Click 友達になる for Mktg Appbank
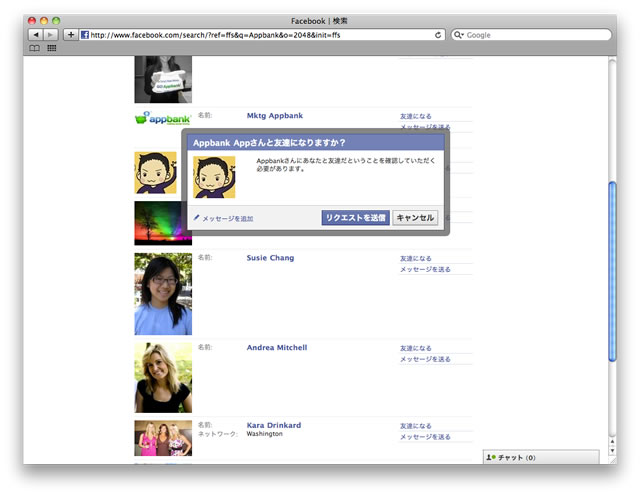The height and width of the screenshot is (496, 640). (x=416, y=116)
